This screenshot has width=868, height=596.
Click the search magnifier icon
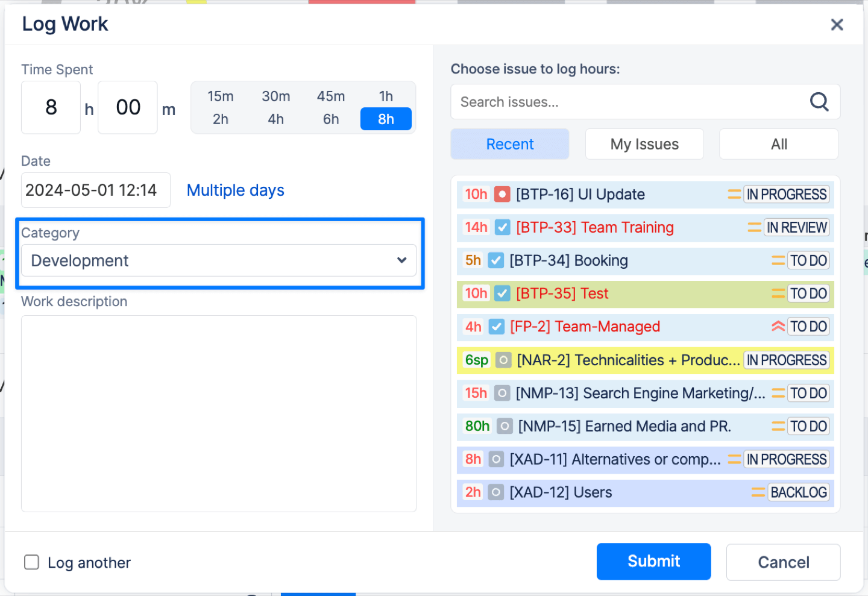pos(819,102)
